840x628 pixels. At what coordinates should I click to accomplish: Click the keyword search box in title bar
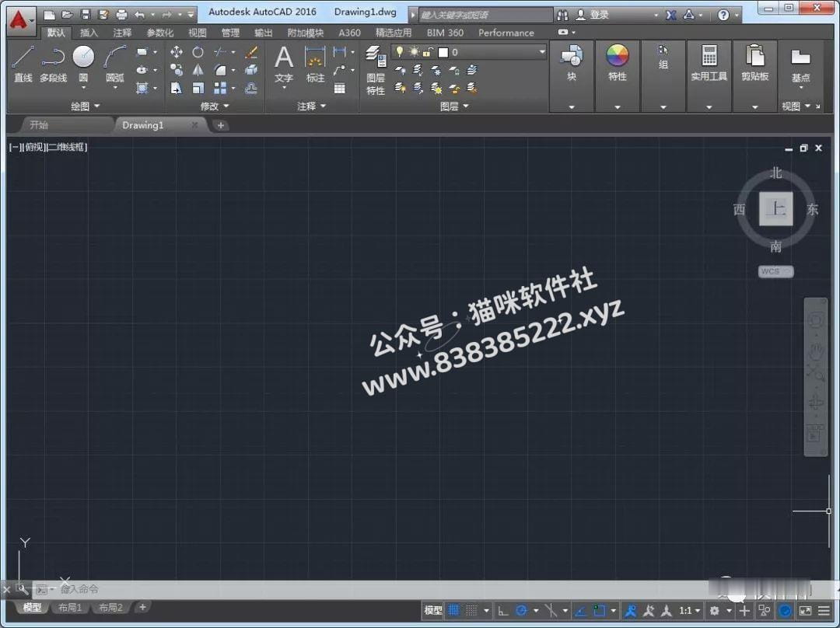(485, 15)
